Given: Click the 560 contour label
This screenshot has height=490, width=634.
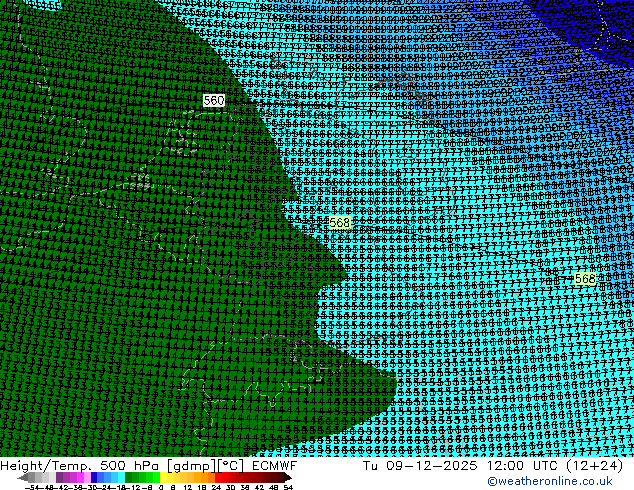Looking at the screenshot, I should (x=214, y=101).
